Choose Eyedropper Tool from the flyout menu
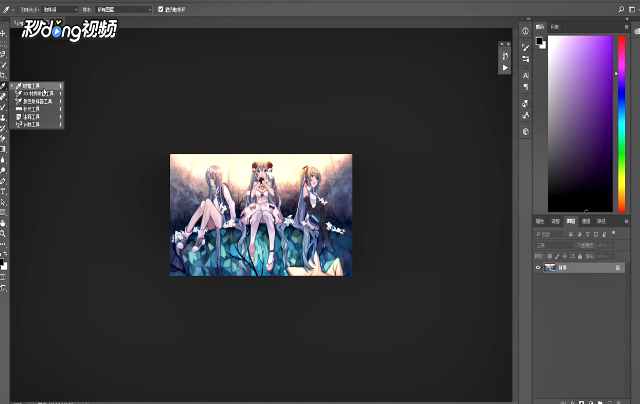640x404 pixels. [x=37, y=86]
